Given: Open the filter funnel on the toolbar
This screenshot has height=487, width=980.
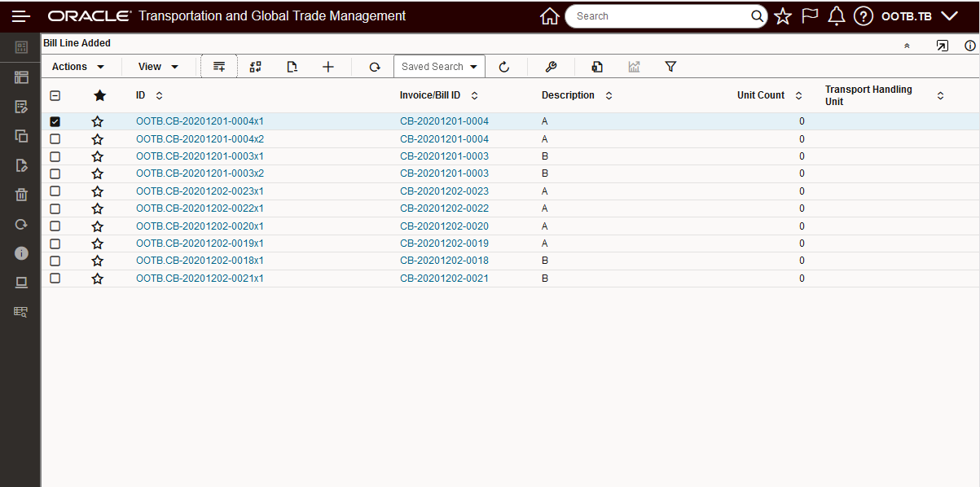Looking at the screenshot, I should point(670,66).
